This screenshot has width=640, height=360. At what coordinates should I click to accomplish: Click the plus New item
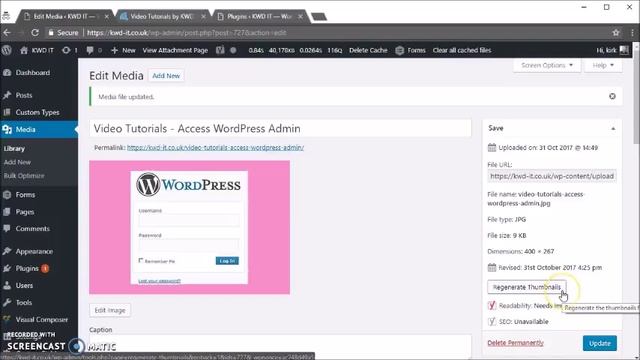click(x=123, y=50)
